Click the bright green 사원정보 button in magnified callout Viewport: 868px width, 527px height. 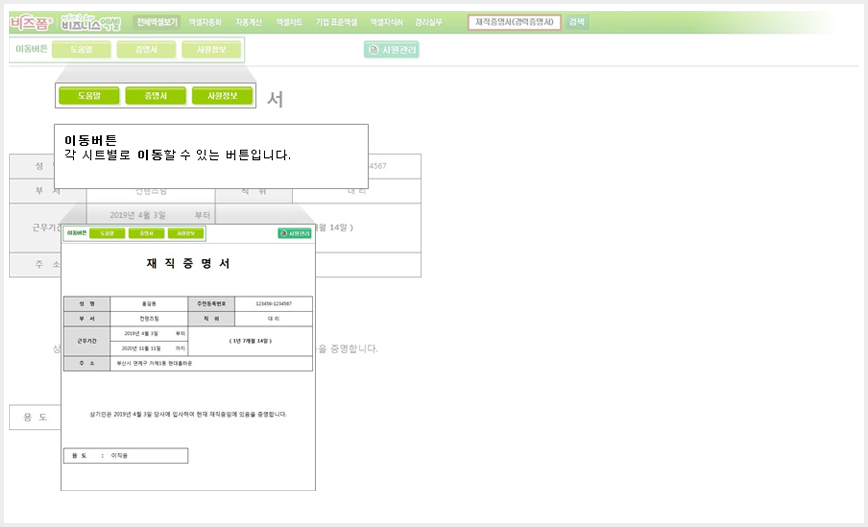point(222,96)
